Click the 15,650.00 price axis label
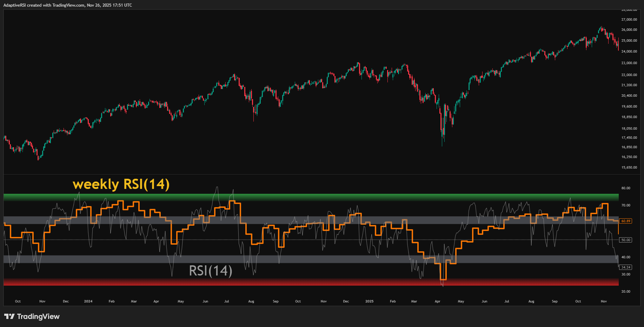This screenshot has width=644, height=327. coord(629,168)
